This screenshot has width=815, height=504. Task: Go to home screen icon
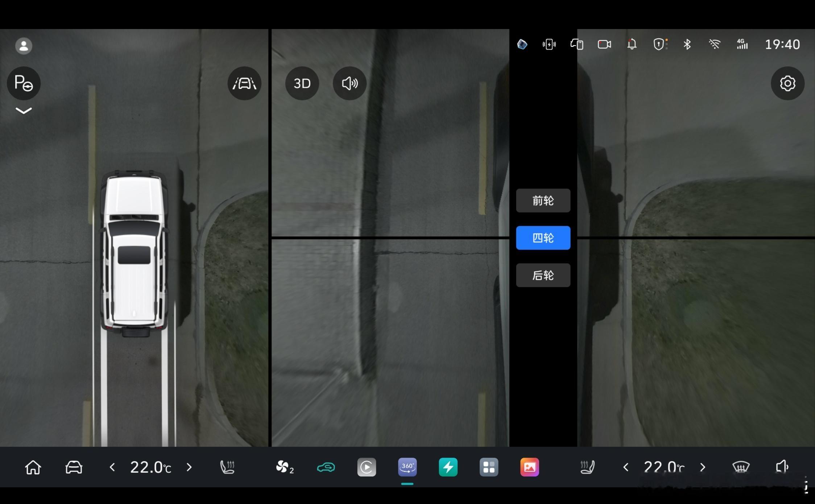[33, 467]
